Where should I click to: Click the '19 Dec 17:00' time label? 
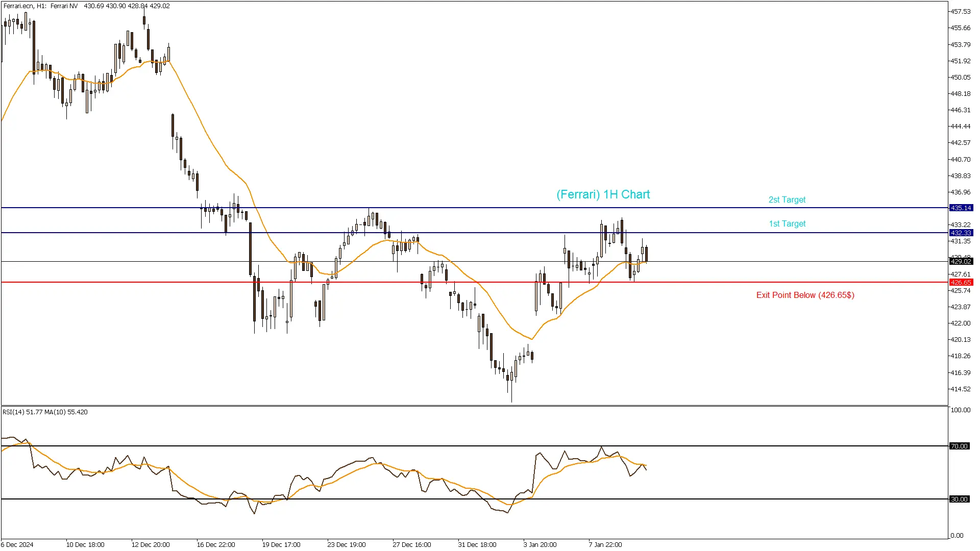281,545
